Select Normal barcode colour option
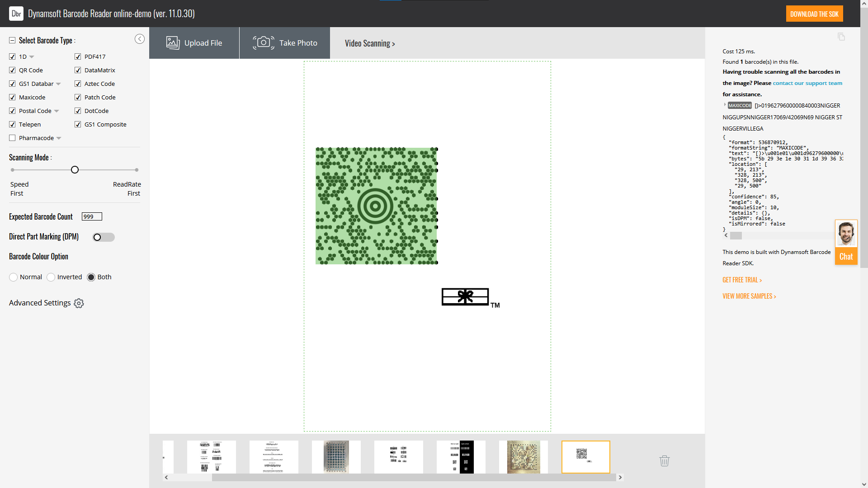The width and height of the screenshot is (868, 488). click(x=14, y=277)
